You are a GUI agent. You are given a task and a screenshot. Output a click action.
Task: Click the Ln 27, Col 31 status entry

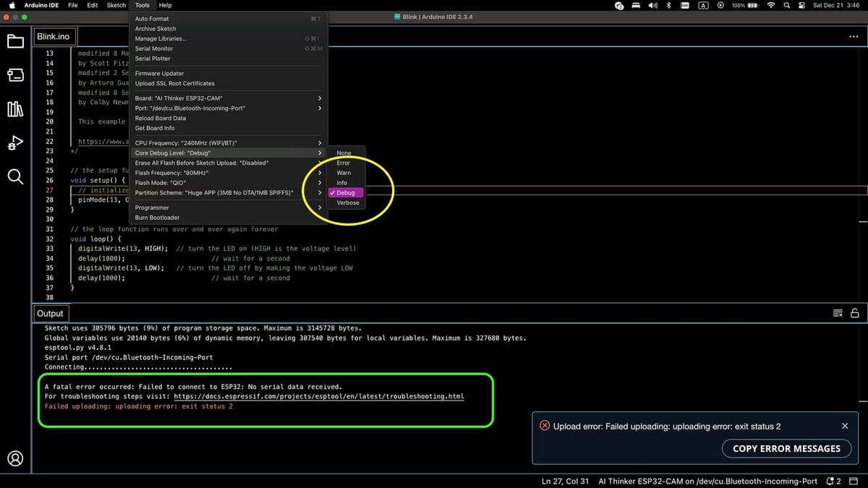(565, 481)
